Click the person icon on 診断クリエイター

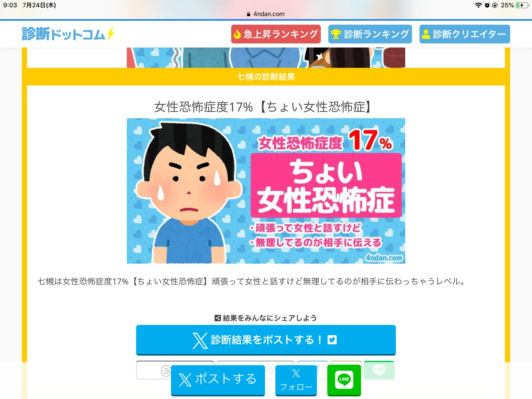click(x=426, y=34)
